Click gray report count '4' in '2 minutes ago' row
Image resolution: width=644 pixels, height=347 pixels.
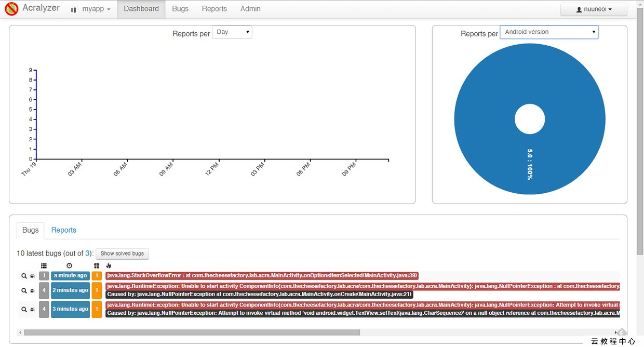pyautogui.click(x=44, y=290)
